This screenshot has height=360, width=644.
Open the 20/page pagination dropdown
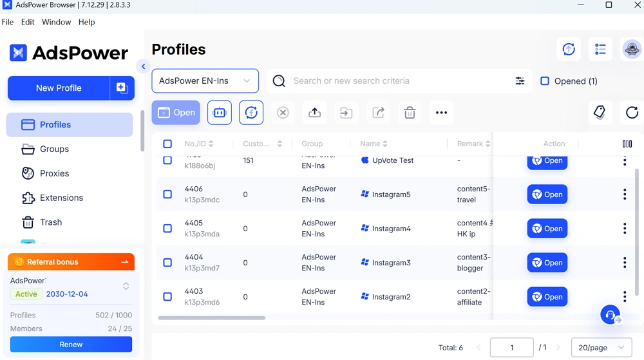[x=601, y=348]
